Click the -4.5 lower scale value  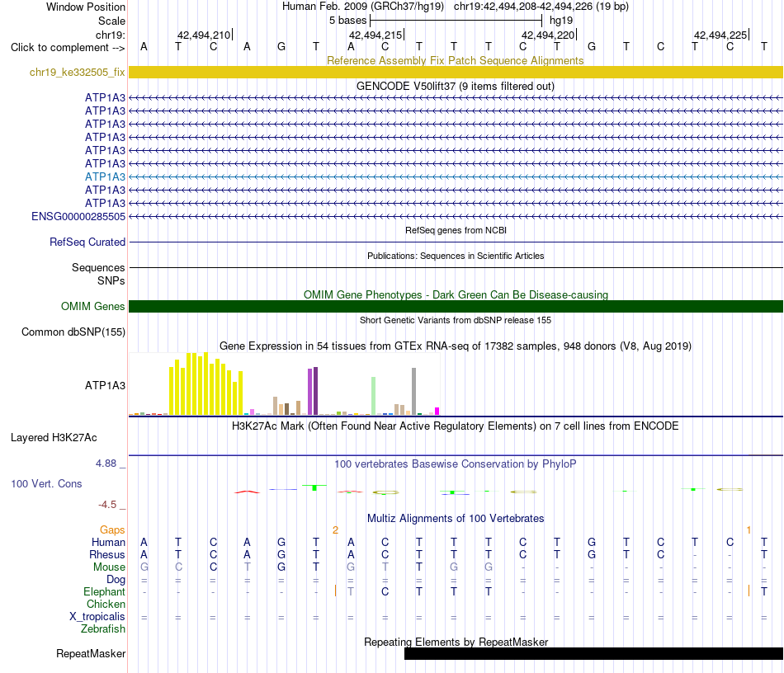pyautogui.click(x=107, y=504)
